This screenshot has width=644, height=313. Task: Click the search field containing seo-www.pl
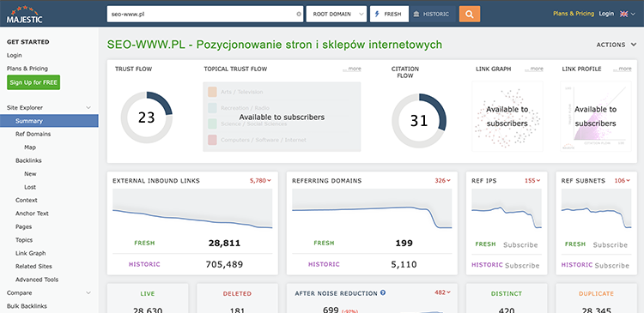(205, 14)
